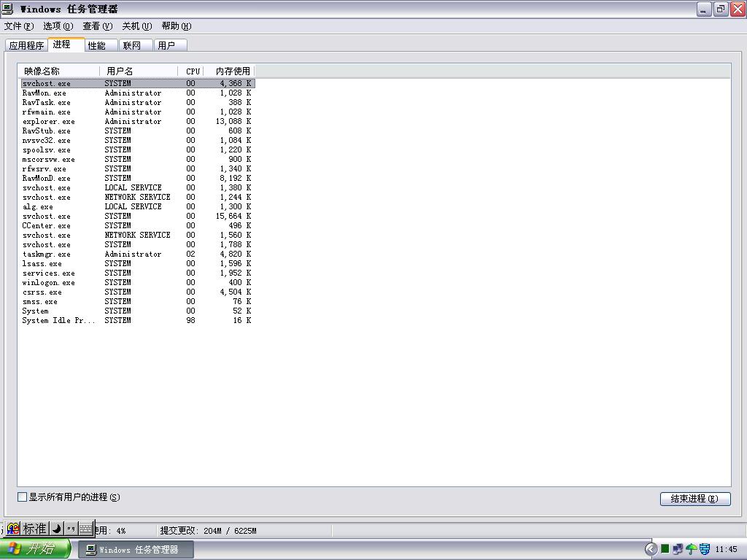Viewport: 747px width, 560px height.
Task: Click the green CPU usage meter tray icon
Action: click(665, 549)
